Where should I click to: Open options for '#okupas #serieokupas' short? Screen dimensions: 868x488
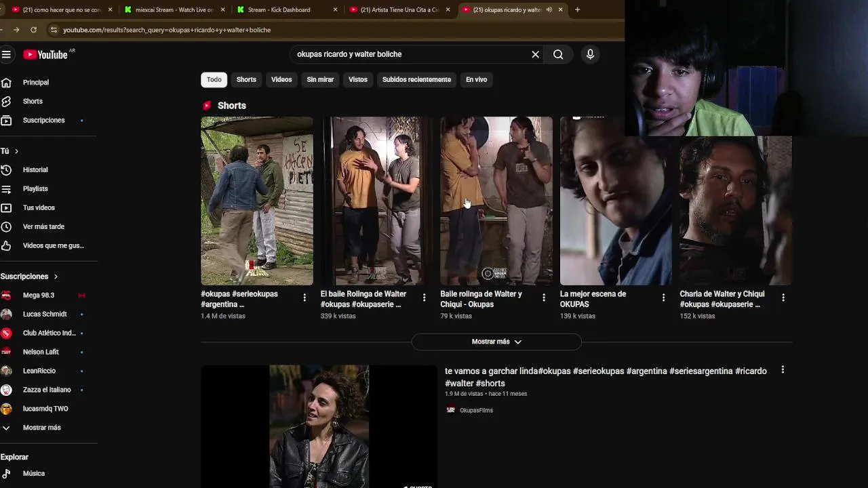[x=304, y=298]
